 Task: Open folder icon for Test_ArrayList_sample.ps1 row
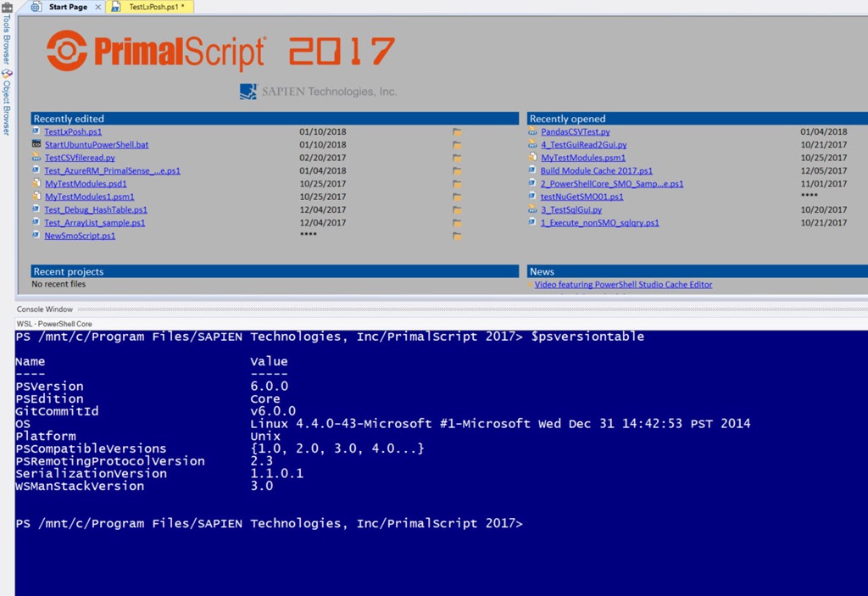pyautogui.click(x=457, y=223)
